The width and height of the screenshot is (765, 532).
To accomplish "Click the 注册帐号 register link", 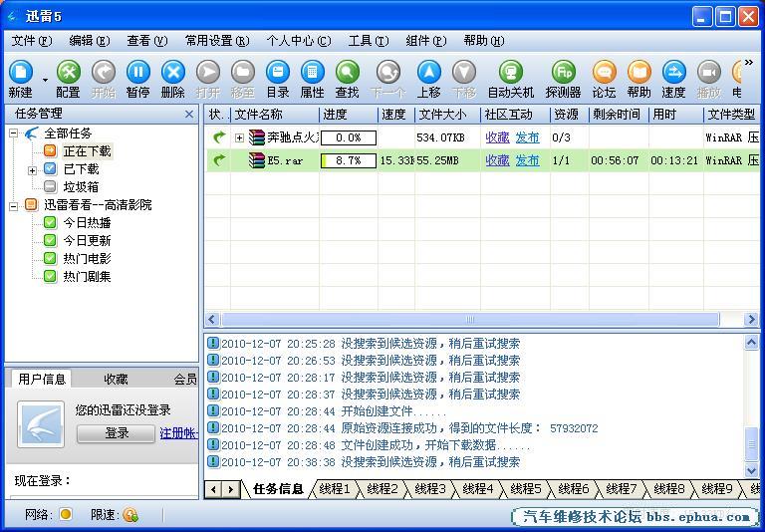I will tap(178, 433).
